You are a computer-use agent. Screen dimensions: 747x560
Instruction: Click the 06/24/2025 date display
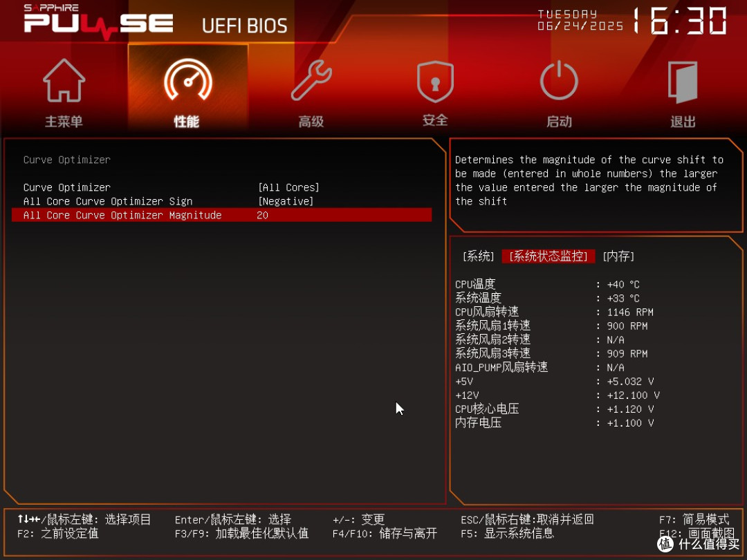pyautogui.click(x=580, y=26)
